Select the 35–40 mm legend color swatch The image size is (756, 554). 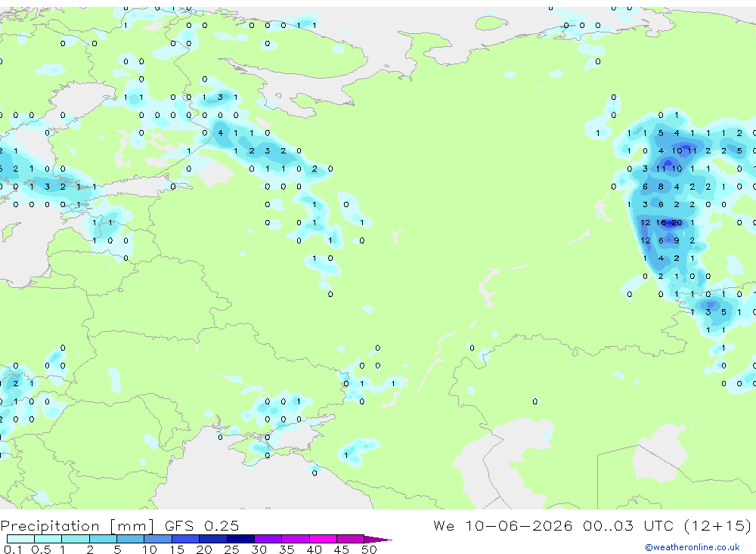click(x=295, y=539)
